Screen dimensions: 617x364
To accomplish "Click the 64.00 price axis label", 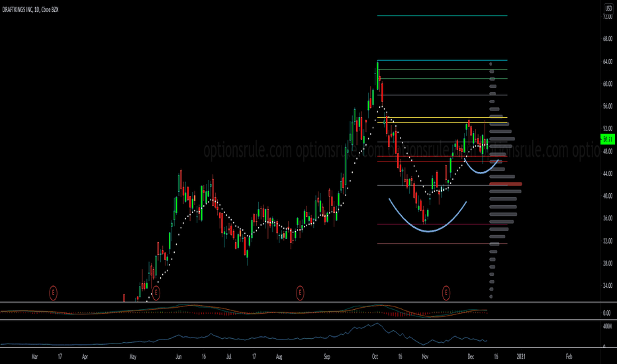I will point(608,62).
